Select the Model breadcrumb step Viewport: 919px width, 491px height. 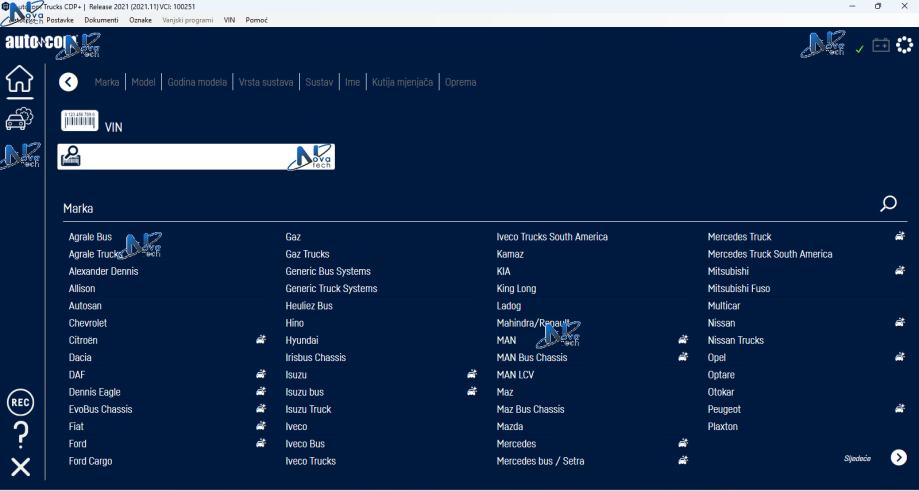click(x=143, y=82)
